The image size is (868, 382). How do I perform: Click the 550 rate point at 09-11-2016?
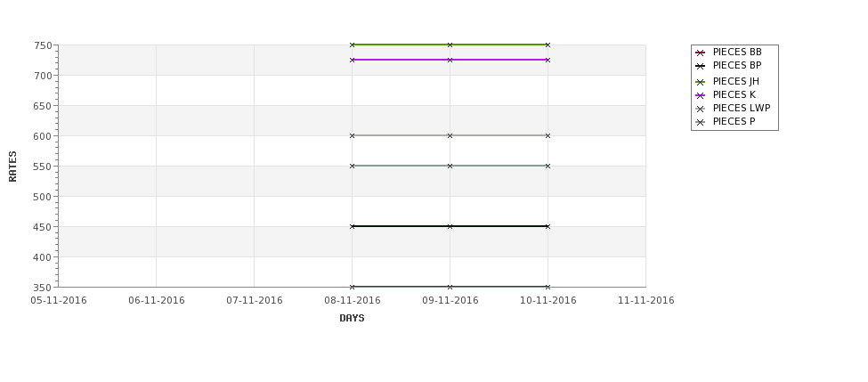(450, 167)
